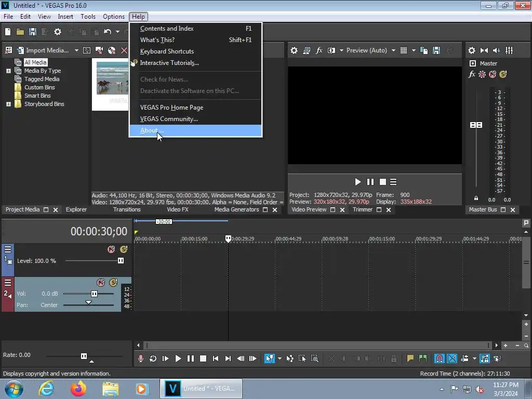Screen dimensions: 532x399
Task: Open mixing console sliders icon
Action: 509,50
